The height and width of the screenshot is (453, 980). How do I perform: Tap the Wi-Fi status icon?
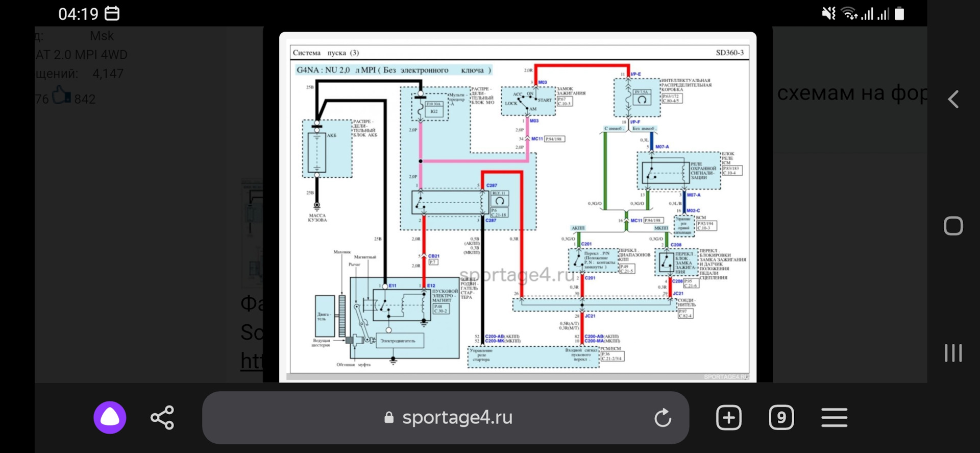coord(849,14)
